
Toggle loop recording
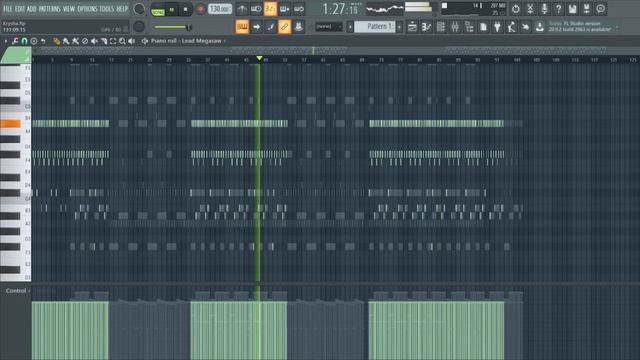(299, 9)
